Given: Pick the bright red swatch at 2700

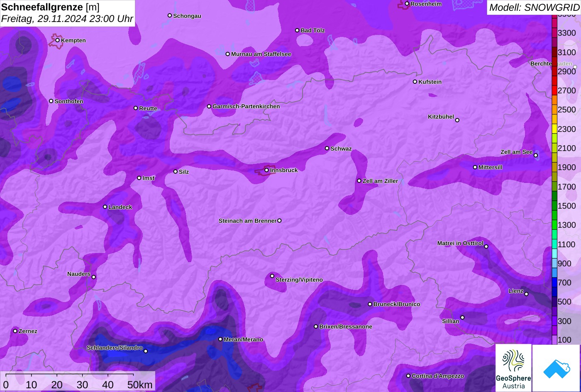Looking at the screenshot, I should [x=554, y=90].
